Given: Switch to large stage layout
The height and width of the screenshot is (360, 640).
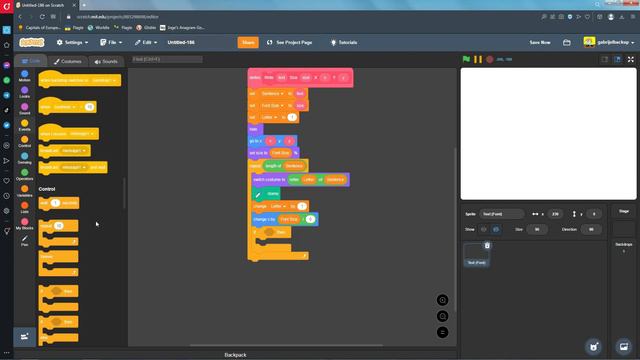Looking at the screenshot, I should point(618,59).
